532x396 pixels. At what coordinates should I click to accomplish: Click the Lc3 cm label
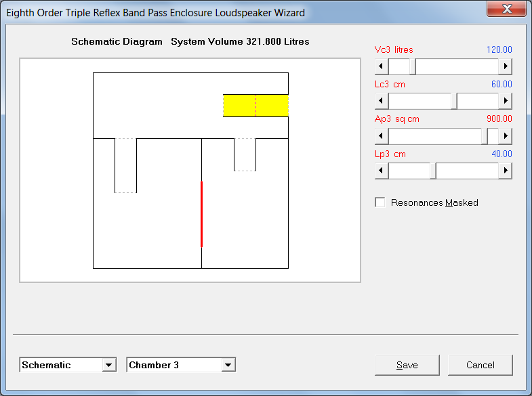tap(390, 85)
